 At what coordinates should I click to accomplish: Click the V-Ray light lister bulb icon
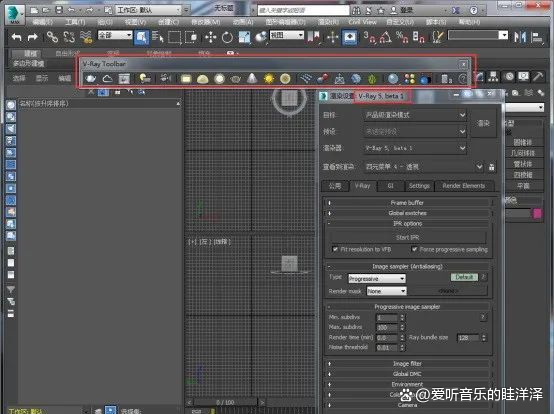point(145,78)
